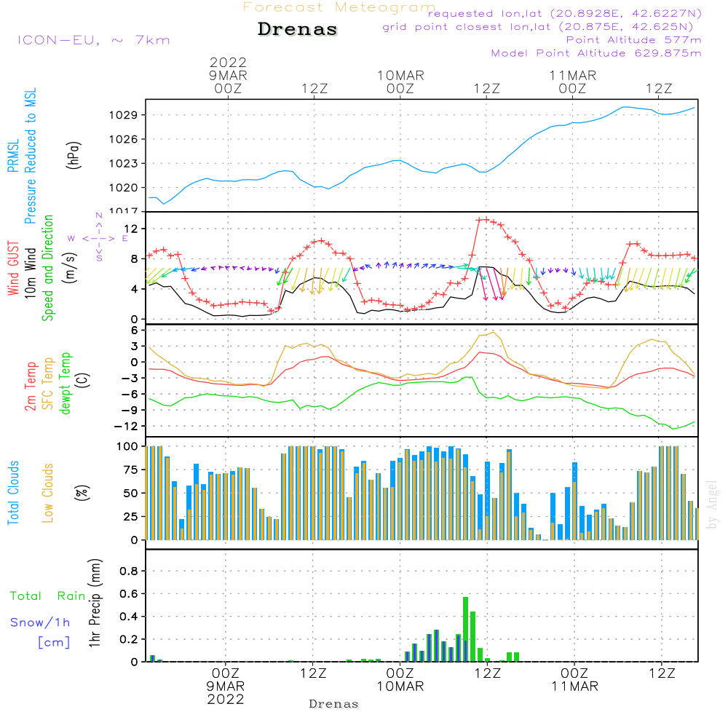
Task: Click the 'Total Clouds' blue legend label
Action: (x=13, y=493)
